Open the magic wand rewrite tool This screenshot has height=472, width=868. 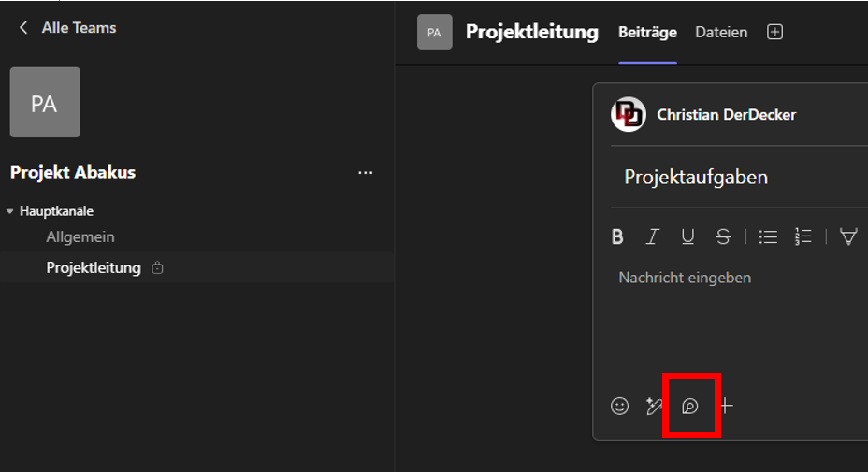pos(655,407)
